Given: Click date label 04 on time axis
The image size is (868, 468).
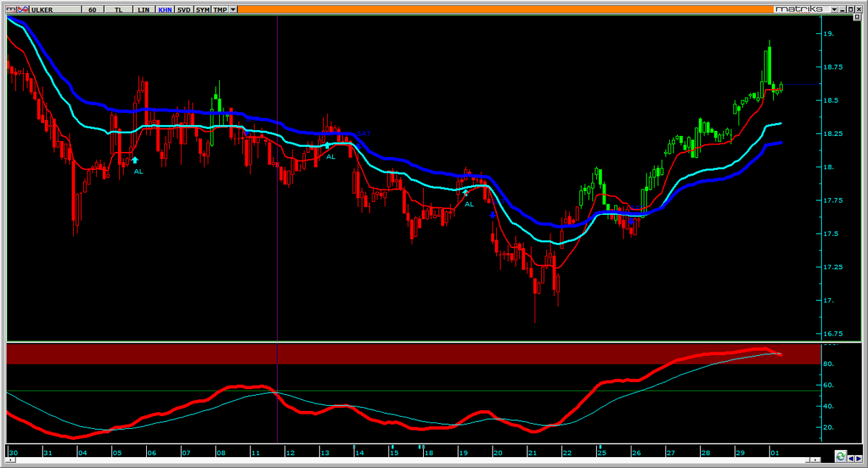Looking at the screenshot, I should pos(82,453).
